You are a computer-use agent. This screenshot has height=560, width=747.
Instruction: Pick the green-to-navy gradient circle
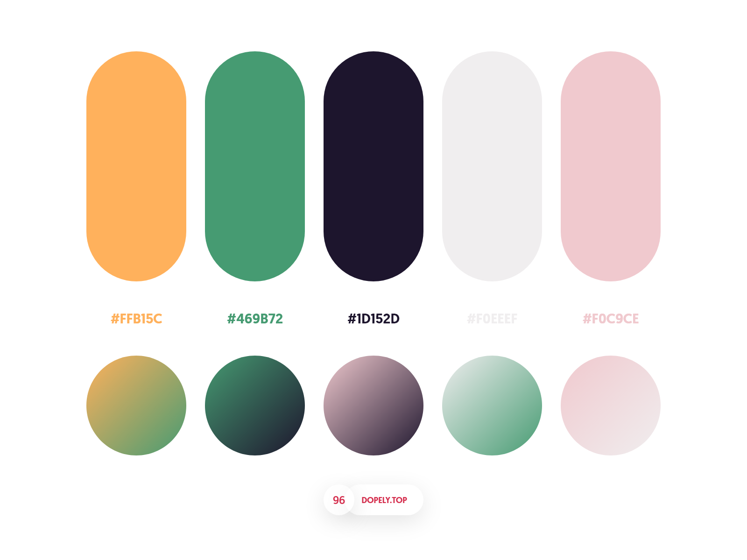point(255,406)
